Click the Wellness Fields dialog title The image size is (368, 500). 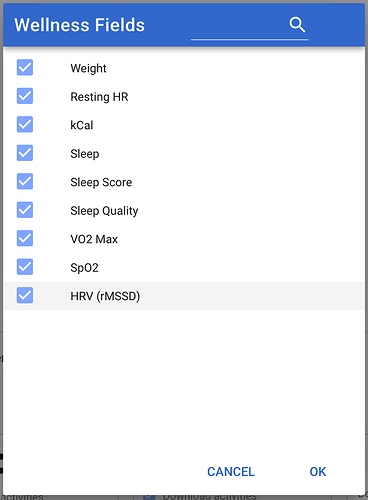79,25
